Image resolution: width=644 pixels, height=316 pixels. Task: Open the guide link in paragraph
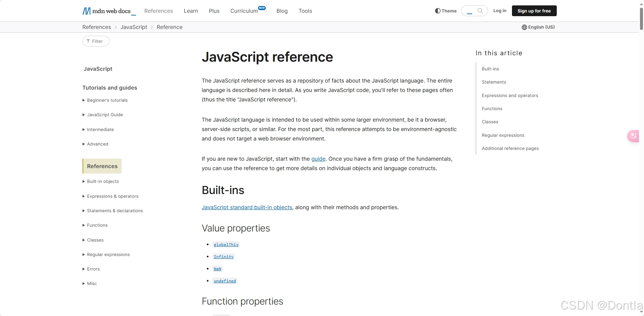[x=318, y=159]
